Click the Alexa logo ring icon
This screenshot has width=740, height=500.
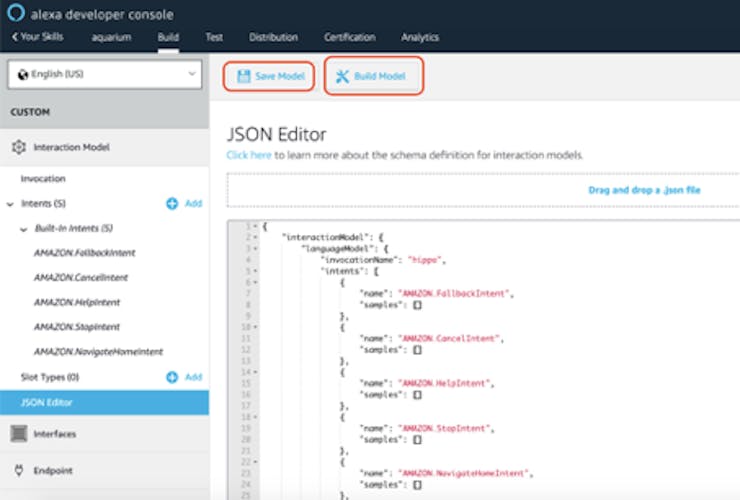16,13
